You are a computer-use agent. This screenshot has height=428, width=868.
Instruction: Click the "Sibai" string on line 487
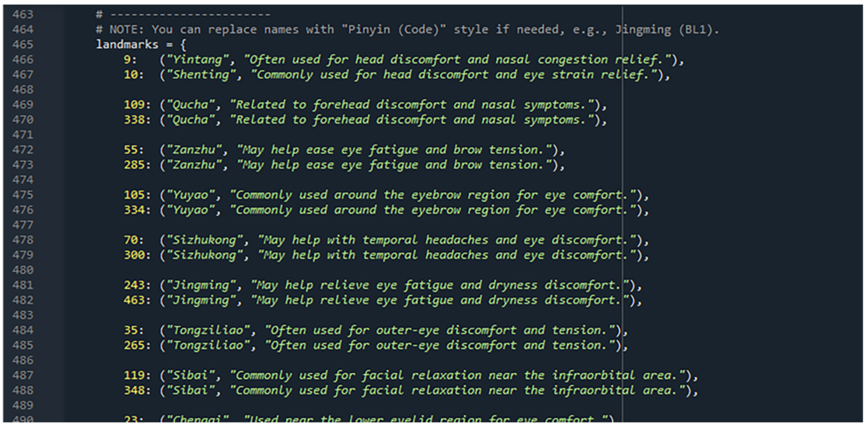click(191, 375)
